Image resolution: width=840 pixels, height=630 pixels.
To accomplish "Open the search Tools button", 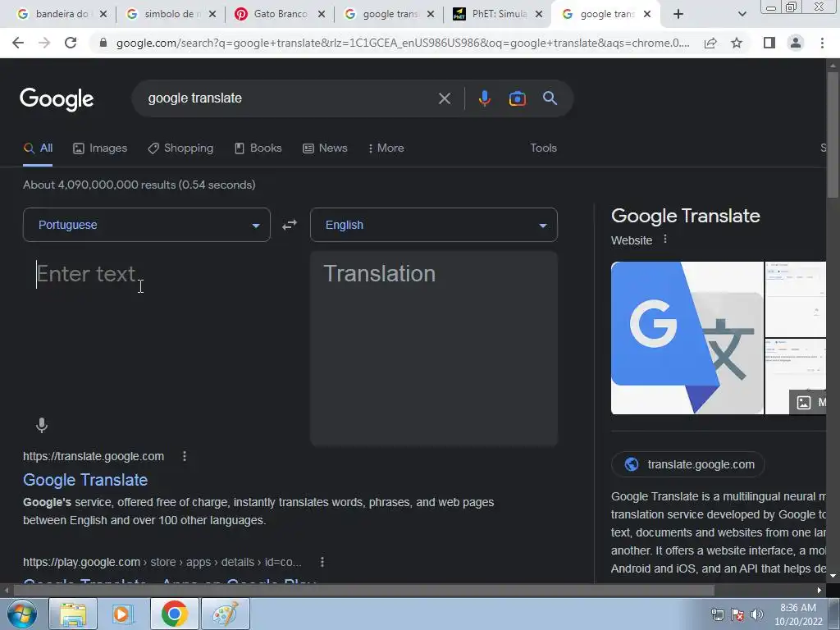I will coord(543,148).
